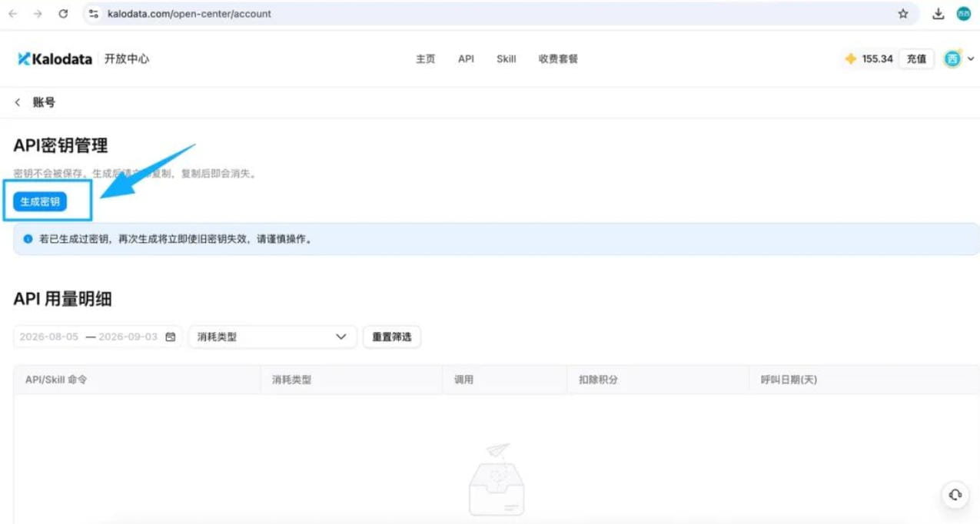
Task: Click the 账号 breadcrumb text
Action: click(x=44, y=102)
